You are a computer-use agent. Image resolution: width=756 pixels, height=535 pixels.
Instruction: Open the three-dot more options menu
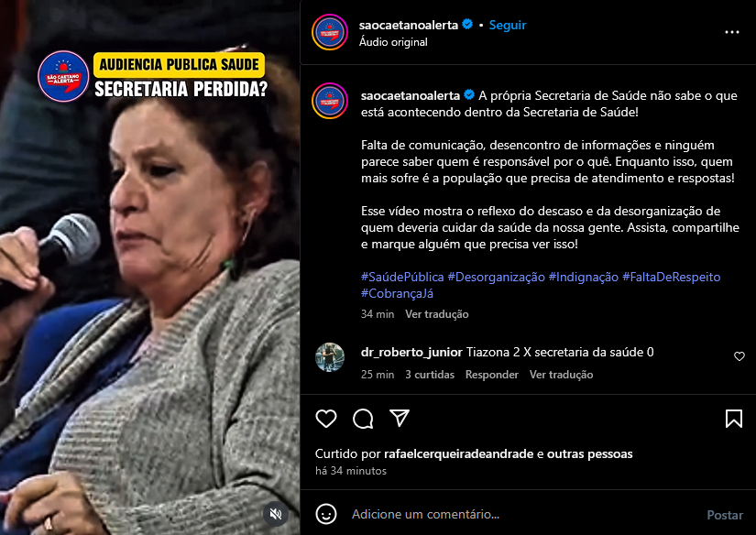pos(732,32)
